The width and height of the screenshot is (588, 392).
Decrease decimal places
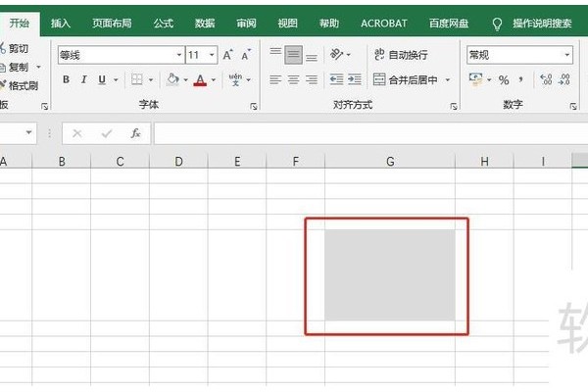coord(564,79)
